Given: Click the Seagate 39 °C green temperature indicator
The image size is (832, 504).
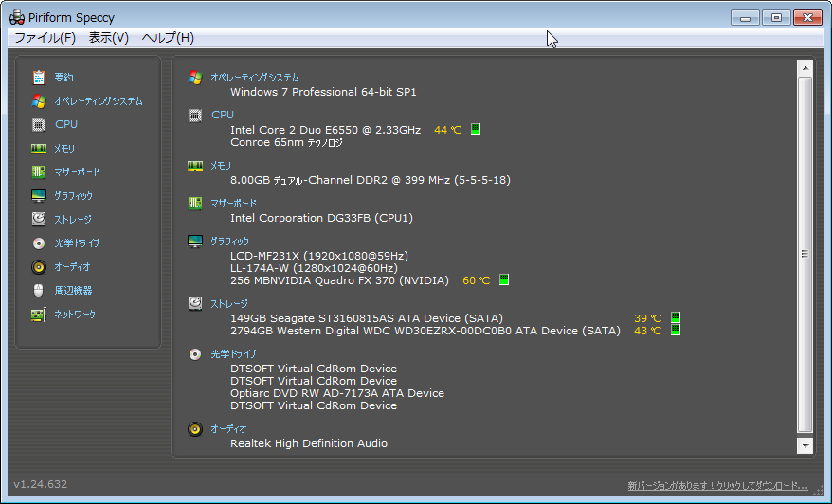Looking at the screenshot, I should [675, 317].
